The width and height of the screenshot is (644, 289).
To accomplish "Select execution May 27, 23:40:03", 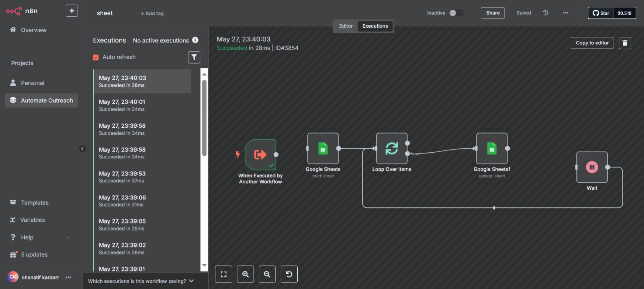I will click(142, 81).
